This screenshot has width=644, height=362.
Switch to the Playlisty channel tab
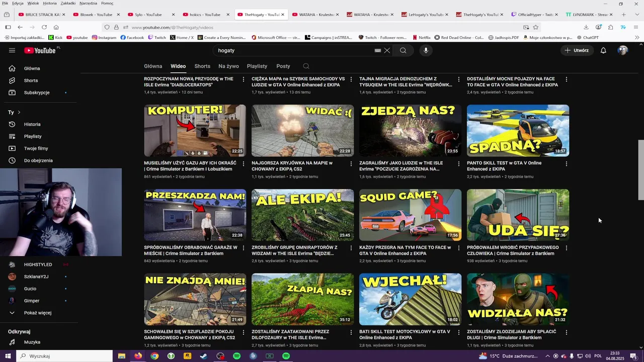257,66
